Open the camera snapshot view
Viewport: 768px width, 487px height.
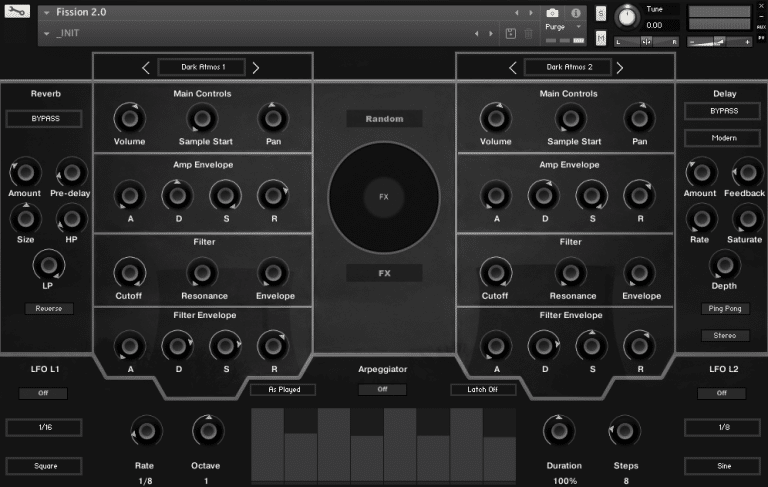coord(553,13)
